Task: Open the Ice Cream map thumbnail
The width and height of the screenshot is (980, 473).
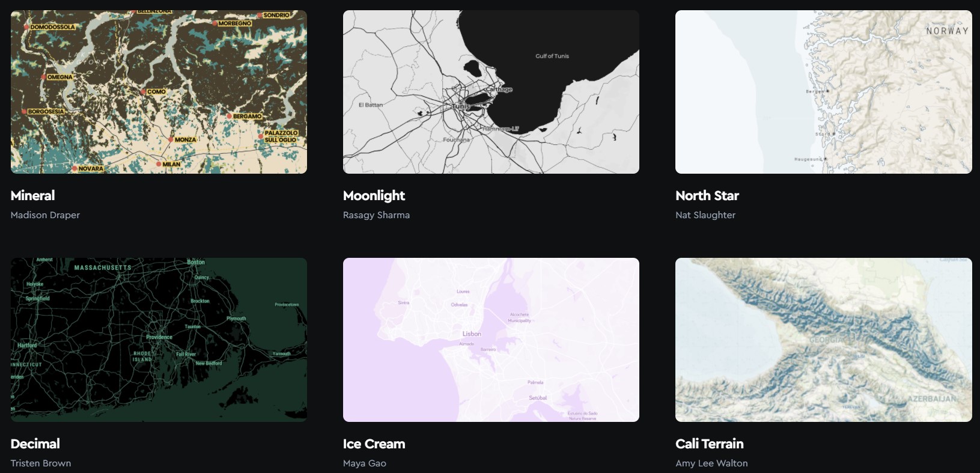Action: pyautogui.click(x=491, y=340)
